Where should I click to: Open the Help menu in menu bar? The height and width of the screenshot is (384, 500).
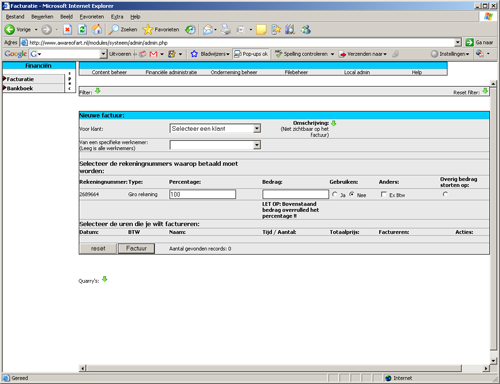135,17
